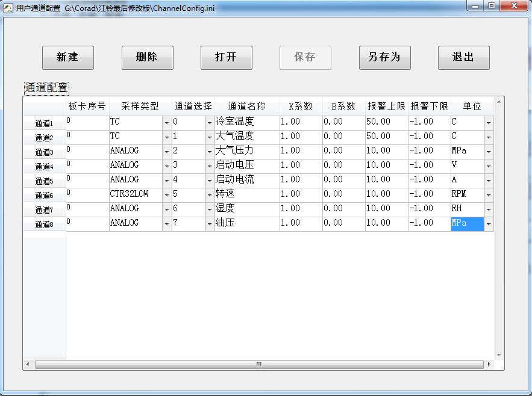Select the 通道配置 tab
The height and width of the screenshot is (396, 532).
46,88
